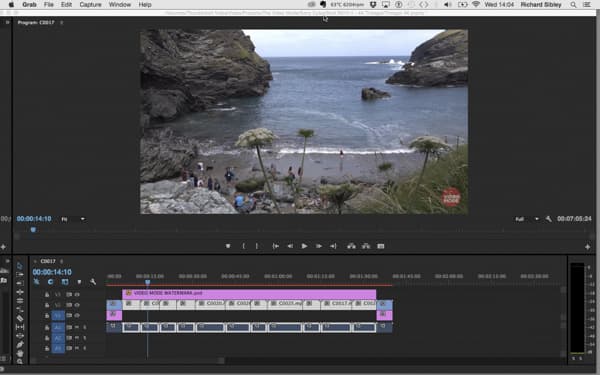The width and height of the screenshot is (600, 375).
Task: Select the Selection arrow tool
Action: (x=20, y=266)
